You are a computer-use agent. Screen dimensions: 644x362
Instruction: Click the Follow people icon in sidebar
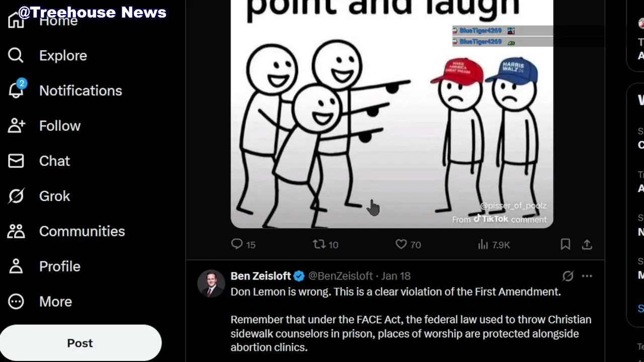[x=16, y=126]
